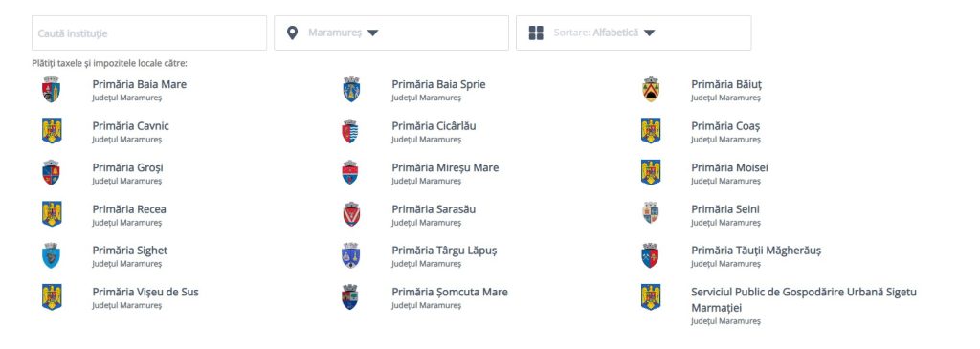
Task: Click the Șomcuta Mare coat of arms icon
Action: (350, 296)
